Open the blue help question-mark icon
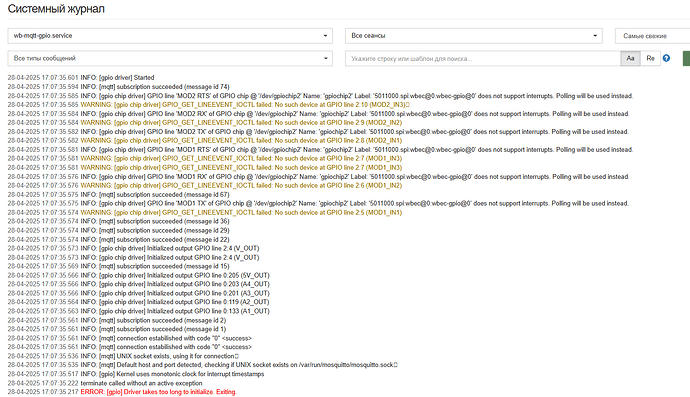 pyautogui.click(x=666, y=58)
